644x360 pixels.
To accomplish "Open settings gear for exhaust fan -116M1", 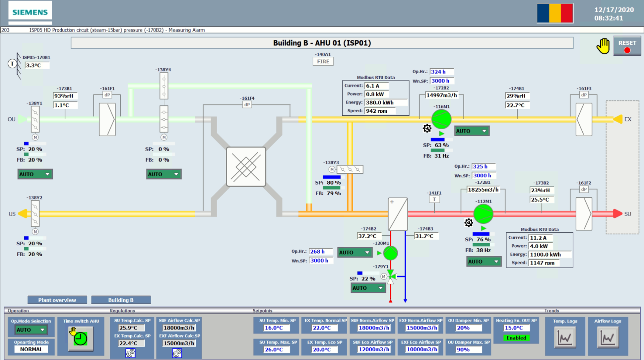I will coord(427,128).
